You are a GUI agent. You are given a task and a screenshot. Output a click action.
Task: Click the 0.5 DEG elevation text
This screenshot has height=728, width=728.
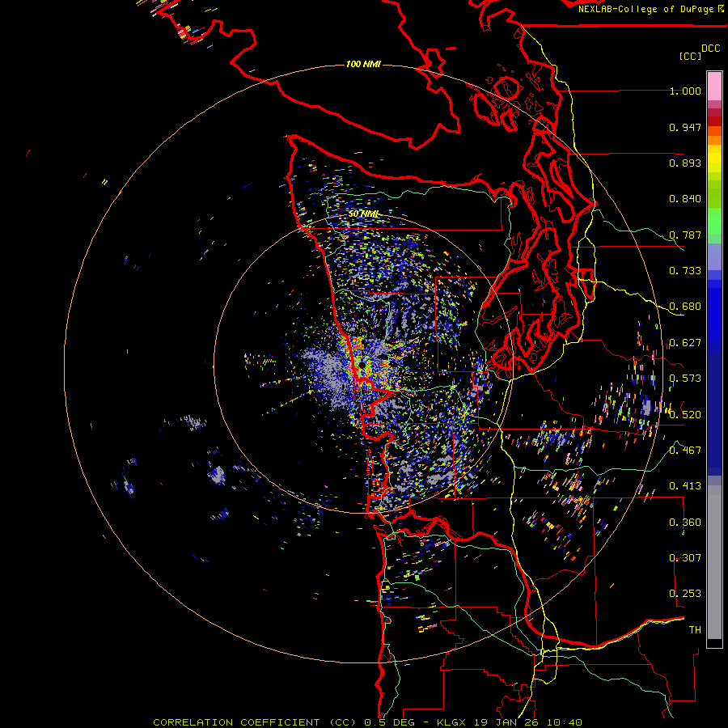[x=391, y=722]
